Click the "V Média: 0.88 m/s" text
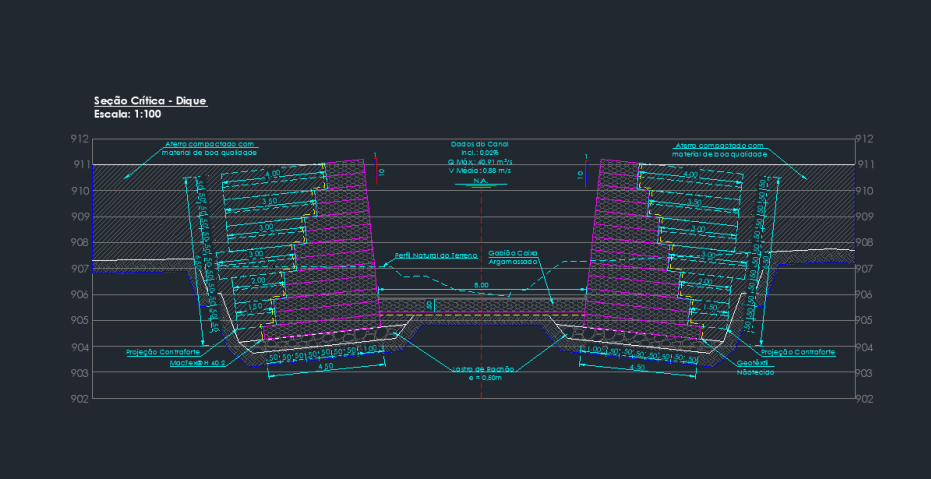 click(x=480, y=171)
